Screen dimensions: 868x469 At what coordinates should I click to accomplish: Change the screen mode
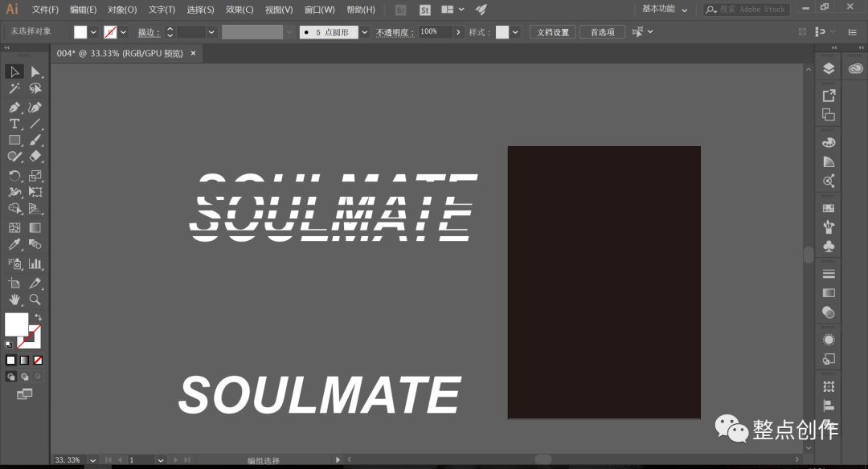tap(24, 394)
